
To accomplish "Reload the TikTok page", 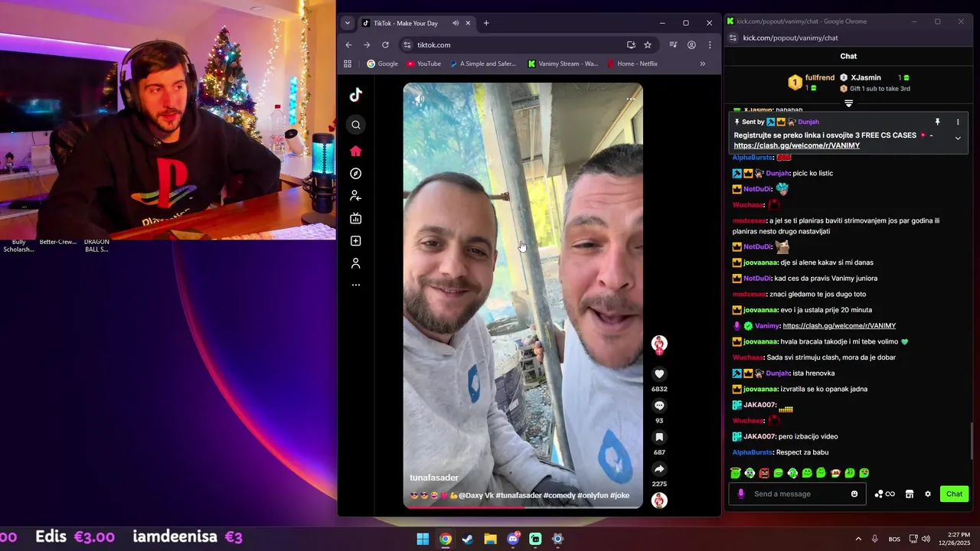I will click(385, 45).
